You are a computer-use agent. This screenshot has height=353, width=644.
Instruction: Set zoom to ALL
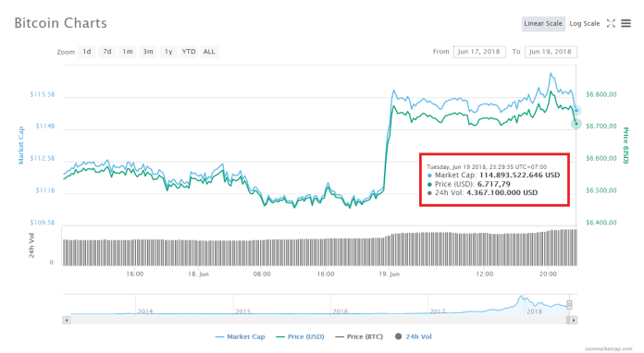pyautogui.click(x=209, y=52)
